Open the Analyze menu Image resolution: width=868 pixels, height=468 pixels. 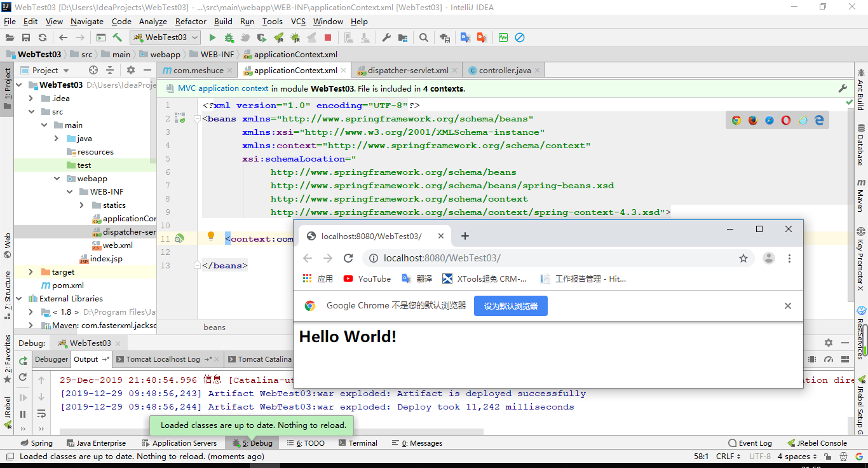(x=153, y=21)
